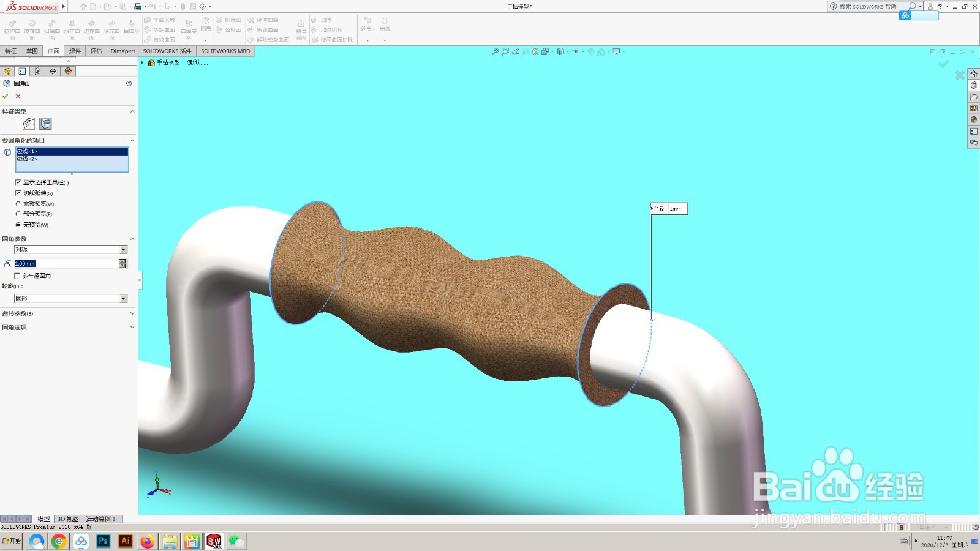
Task: Click the Print icon in quick toolbar
Action: pyautogui.click(x=138, y=7)
